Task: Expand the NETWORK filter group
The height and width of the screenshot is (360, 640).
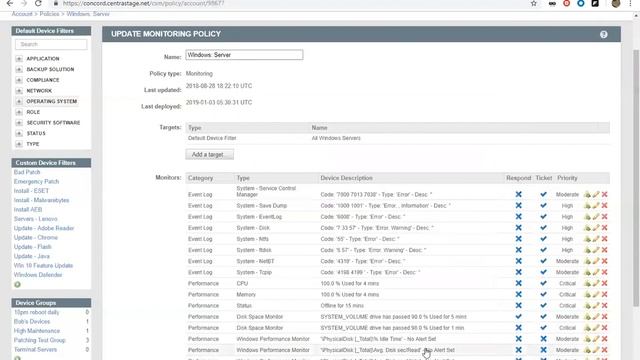Action: pyautogui.click(x=19, y=91)
